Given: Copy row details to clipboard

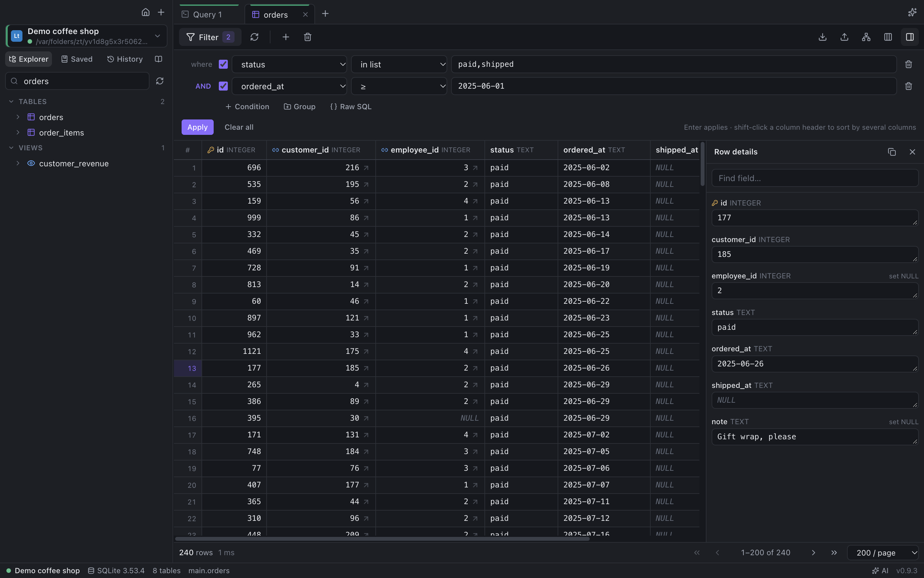Looking at the screenshot, I should click(x=892, y=152).
